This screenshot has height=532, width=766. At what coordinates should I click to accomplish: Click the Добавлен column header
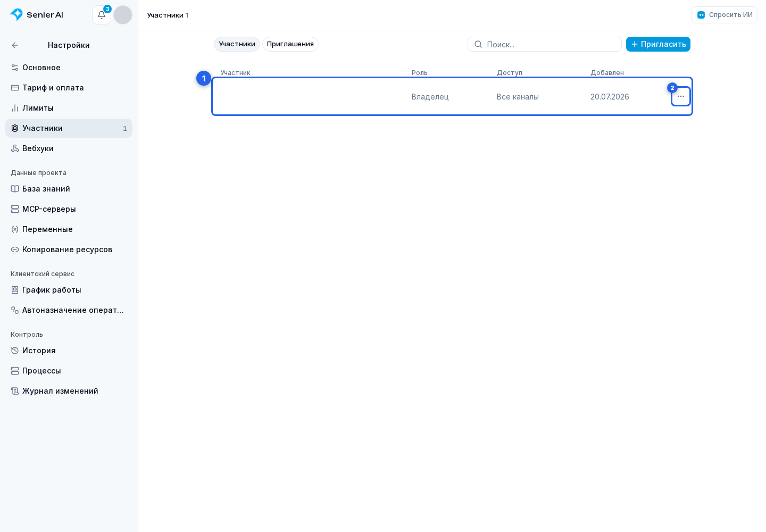[607, 73]
